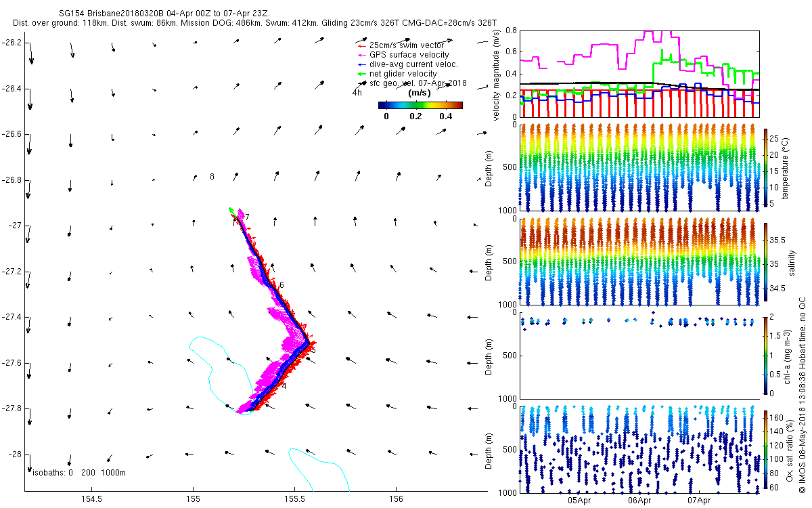Click waypoint label '4' on the southern track leg
Screen dimensions: 812x508
tap(284, 386)
